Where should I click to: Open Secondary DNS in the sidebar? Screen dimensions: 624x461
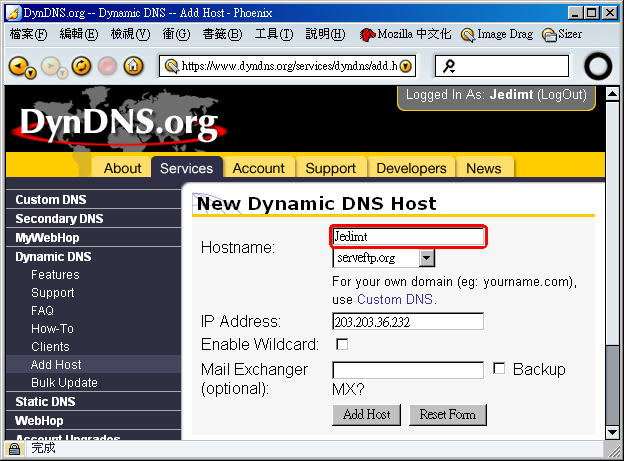[x=59, y=219]
